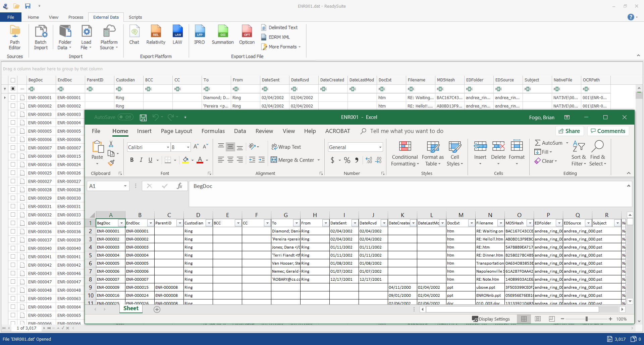Viewport: 644px width, 345px height.
Task: Open the Excel font size dropdown
Action: pos(188,147)
